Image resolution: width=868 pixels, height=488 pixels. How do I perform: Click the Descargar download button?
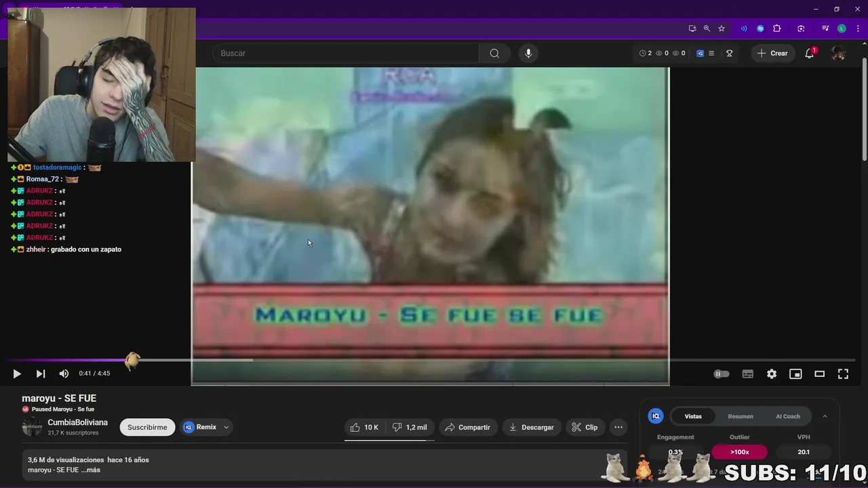(x=532, y=428)
